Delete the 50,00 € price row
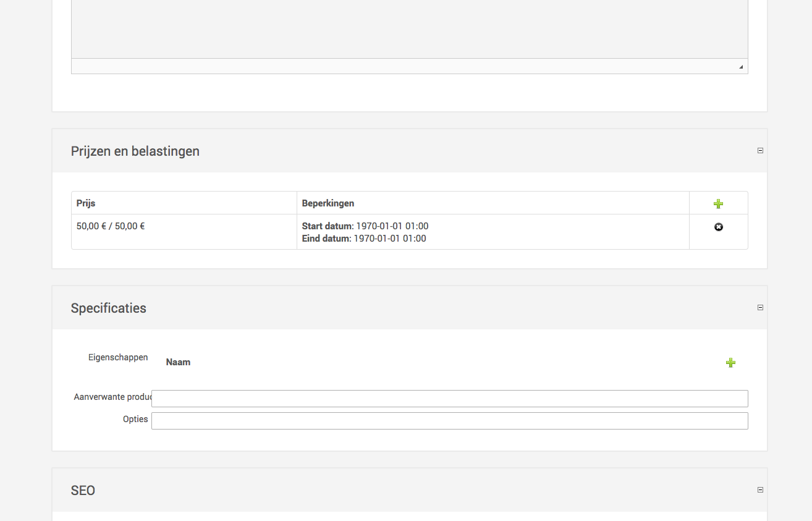The image size is (812, 521). click(718, 227)
